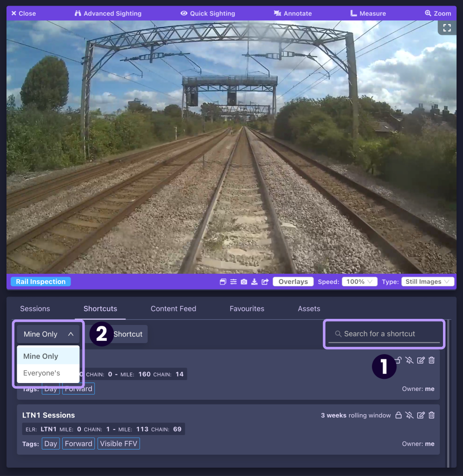Image resolution: width=463 pixels, height=476 pixels.
Task: Take a snapshot with the camera icon
Action: 244,282
